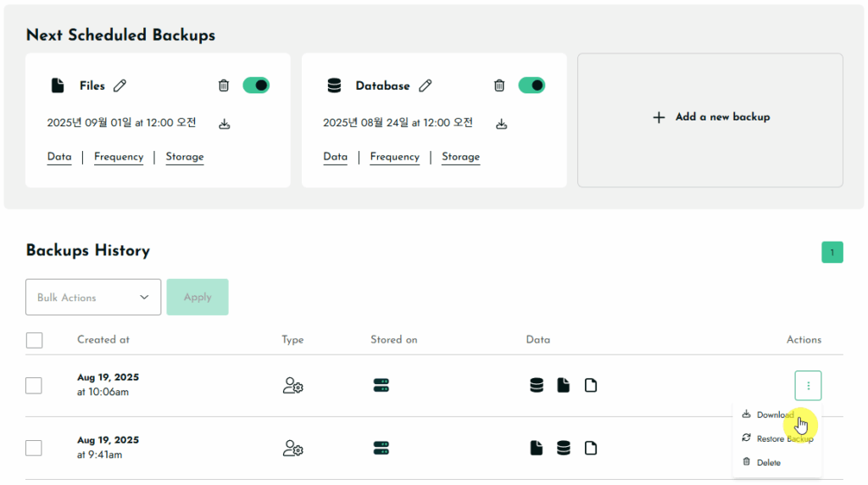Screen dimensions: 868x485
Task: Click the trash icon on Files backup card
Action: click(224, 86)
